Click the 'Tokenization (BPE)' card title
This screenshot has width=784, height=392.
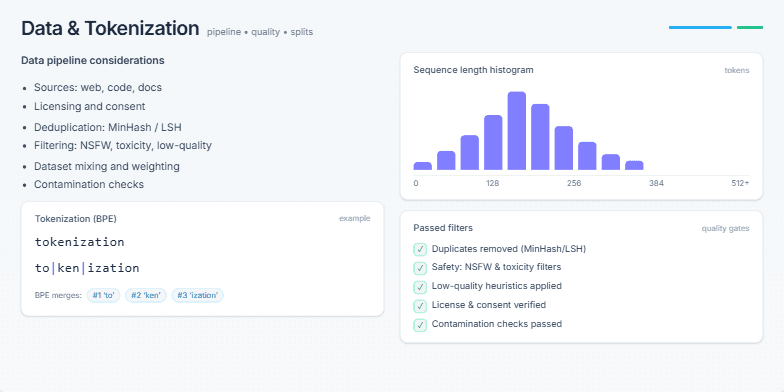click(x=76, y=218)
